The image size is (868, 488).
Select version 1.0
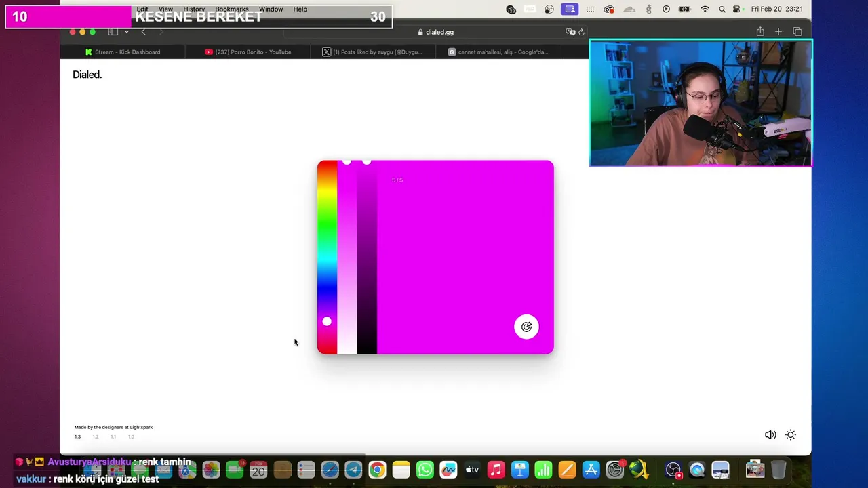coord(131,436)
